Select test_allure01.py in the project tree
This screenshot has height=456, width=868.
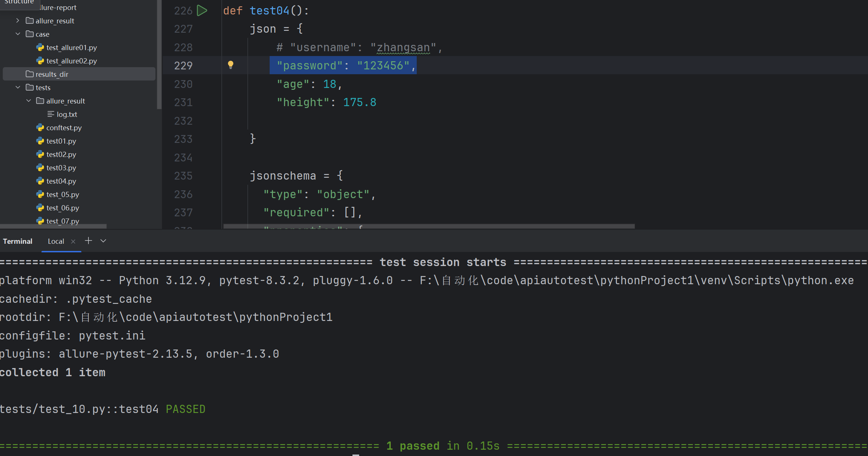click(72, 47)
